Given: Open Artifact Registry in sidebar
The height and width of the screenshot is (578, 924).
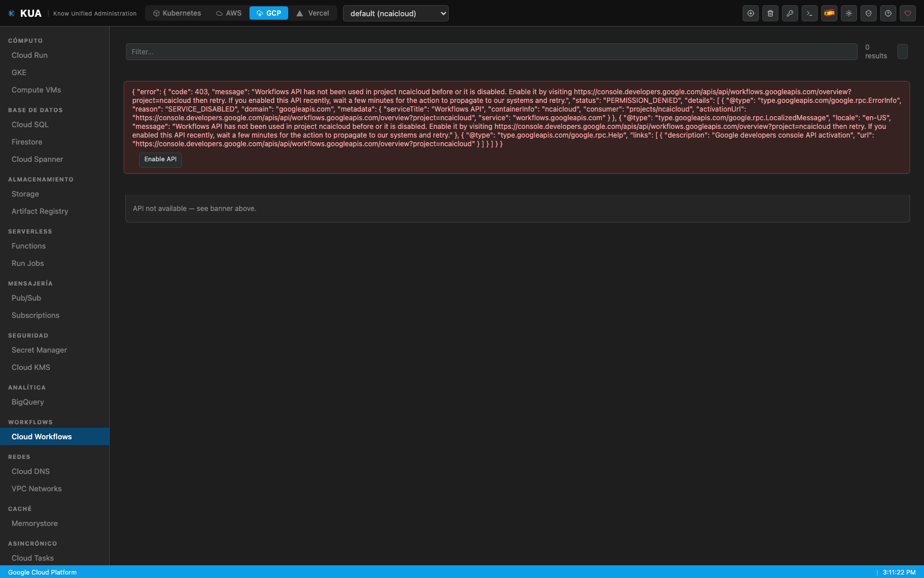Looking at the screenshot, I should (x=55, y=212).
